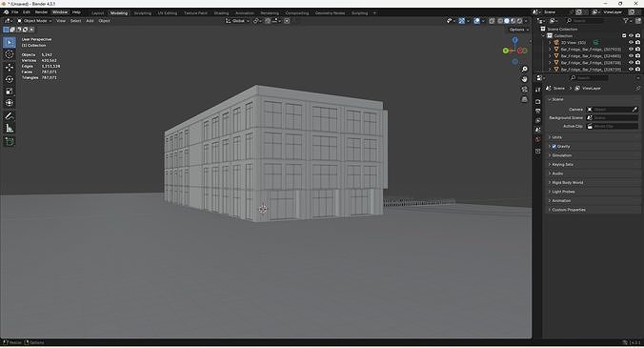
Task: Click the green Y axis on navigation gizmo
Action: [506, 51]
